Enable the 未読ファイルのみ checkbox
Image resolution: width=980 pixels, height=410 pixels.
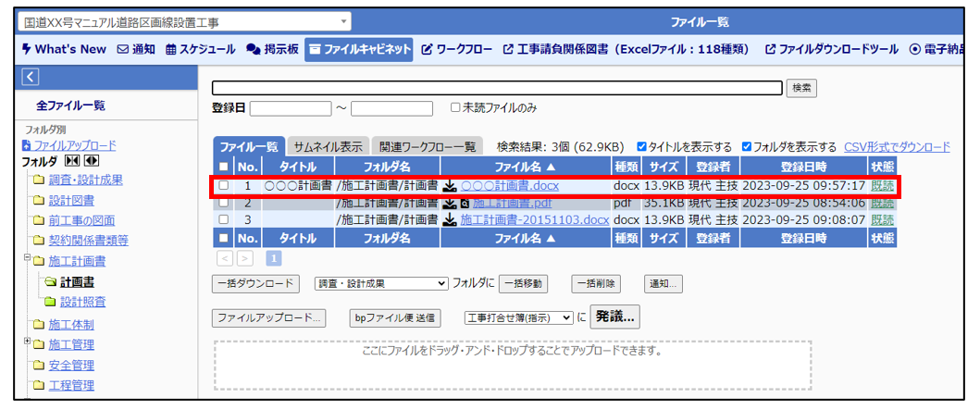454,108
